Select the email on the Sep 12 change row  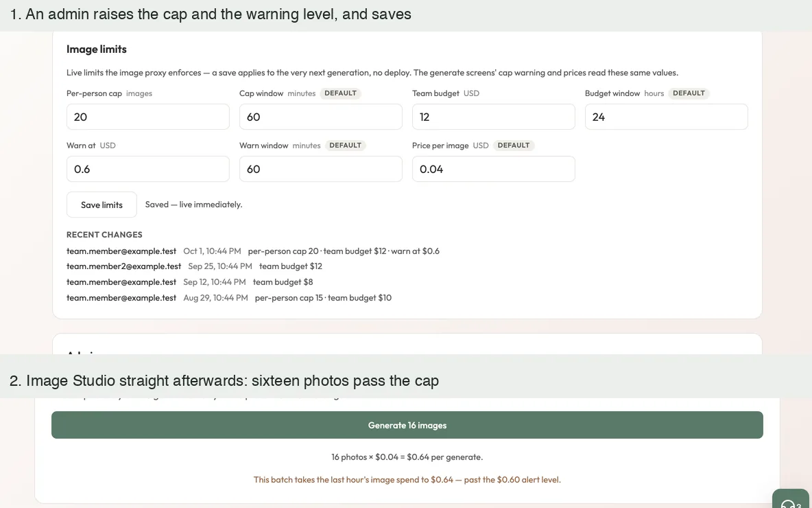coord(121,282)
